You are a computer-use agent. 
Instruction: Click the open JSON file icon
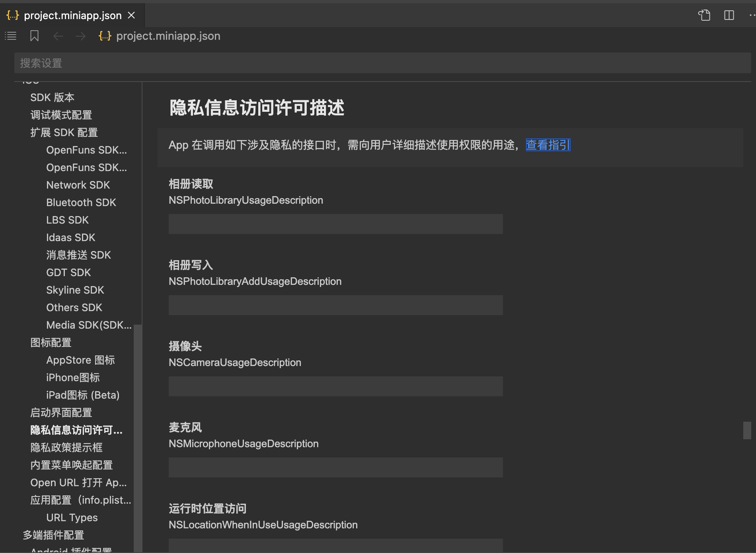(x=704, y=15)
